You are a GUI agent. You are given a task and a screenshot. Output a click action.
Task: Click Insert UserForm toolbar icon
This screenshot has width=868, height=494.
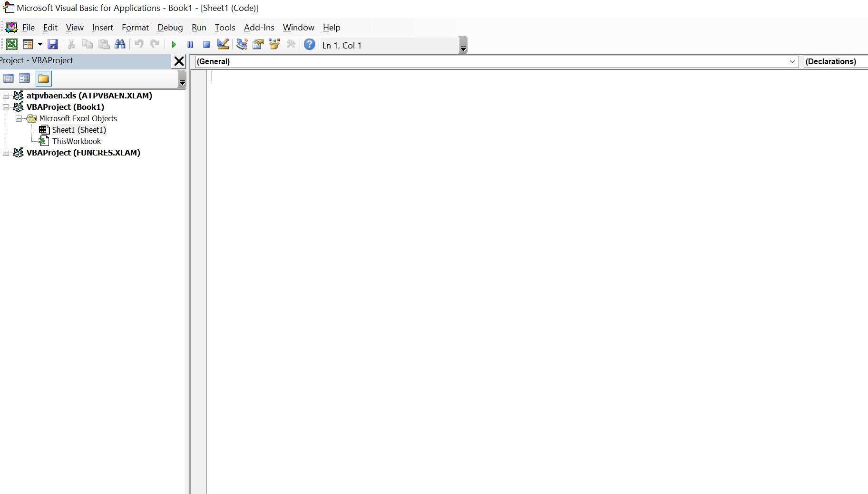[x=28, y=44]
